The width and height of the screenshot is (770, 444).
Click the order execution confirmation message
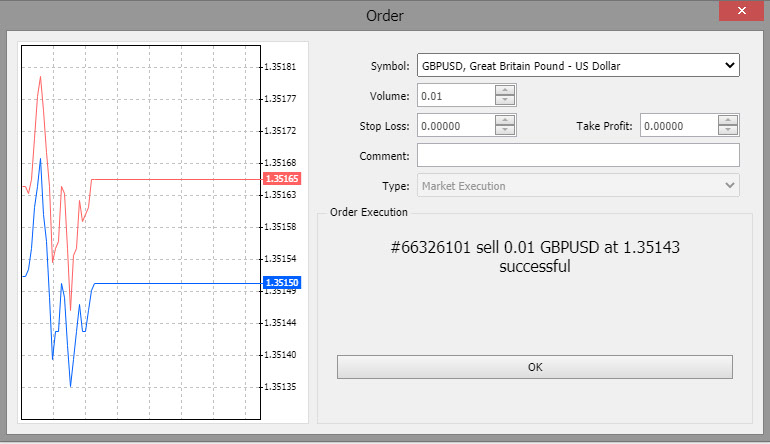tap(535, 256)
